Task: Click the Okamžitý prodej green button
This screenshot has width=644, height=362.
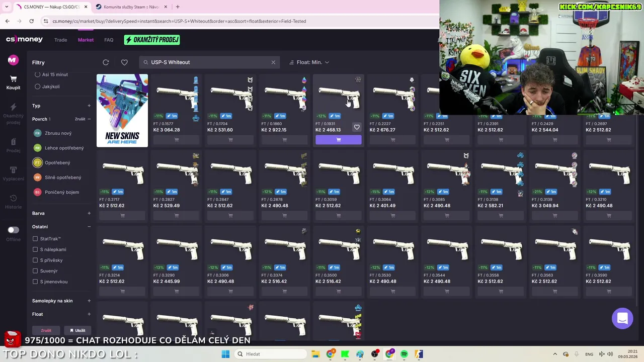Action: click(152, 40)
